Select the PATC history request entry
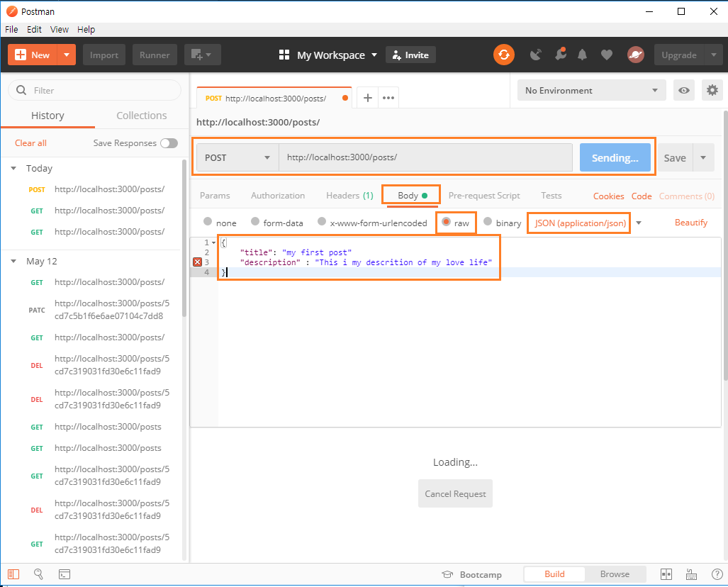Viewport: 728px width, 587px height. pyautogui.click(x=94, y=310)
